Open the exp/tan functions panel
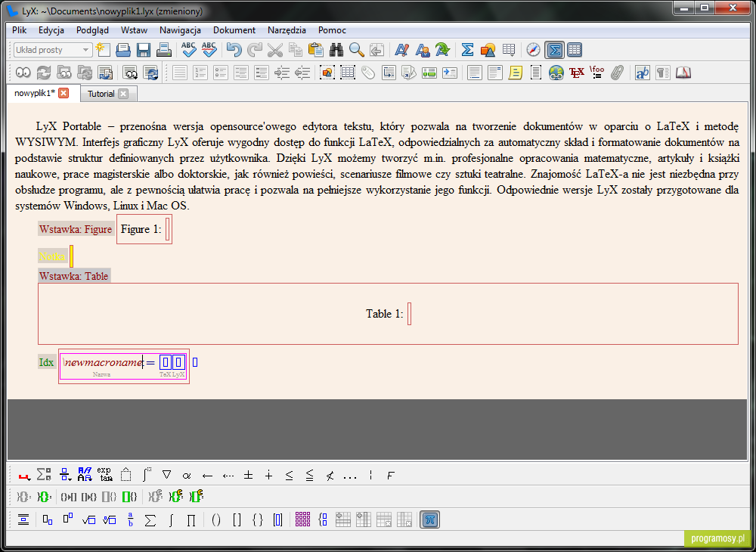 105,476
